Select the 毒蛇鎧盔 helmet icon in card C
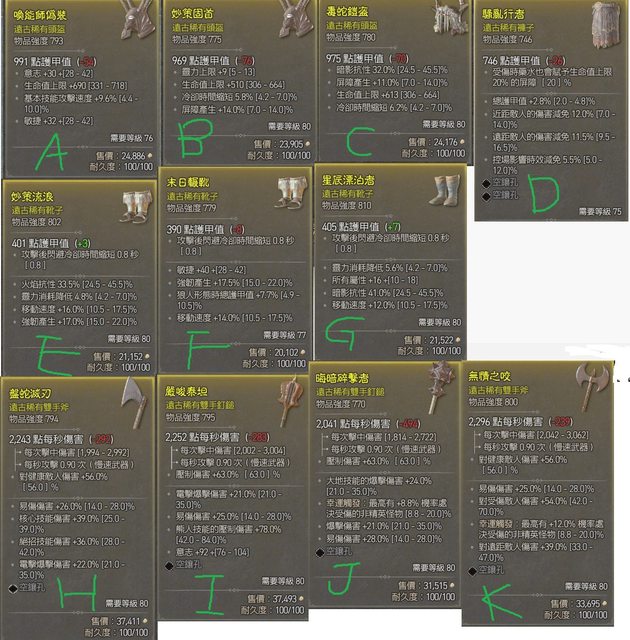Viewport: 630px width, 640px height. point(448,18)
